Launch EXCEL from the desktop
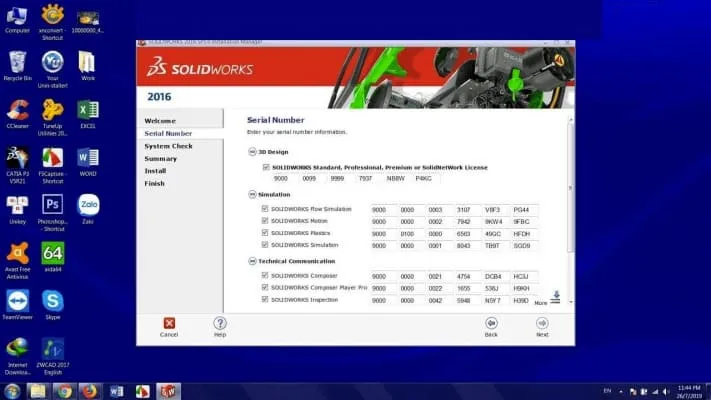 (x=88, y=114)
